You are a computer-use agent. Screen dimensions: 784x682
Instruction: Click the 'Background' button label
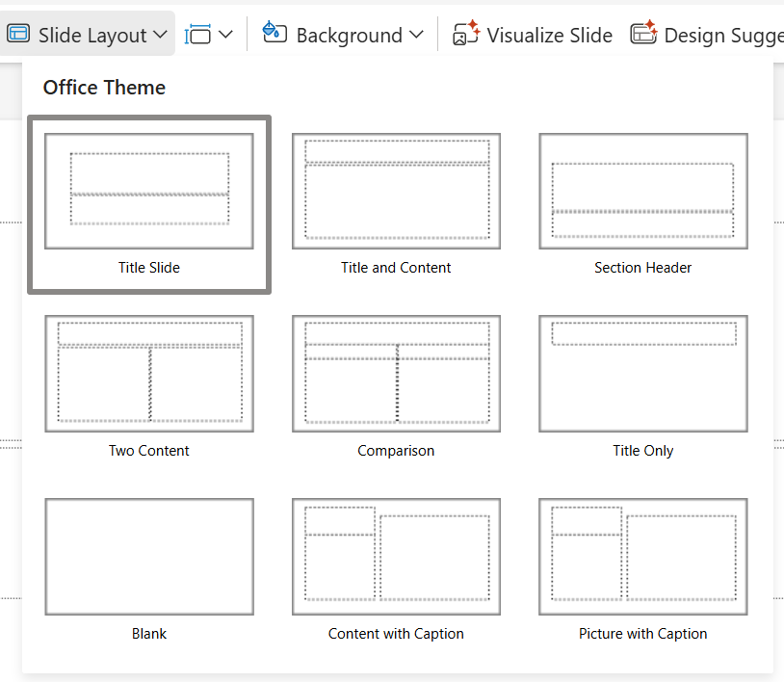349,36
